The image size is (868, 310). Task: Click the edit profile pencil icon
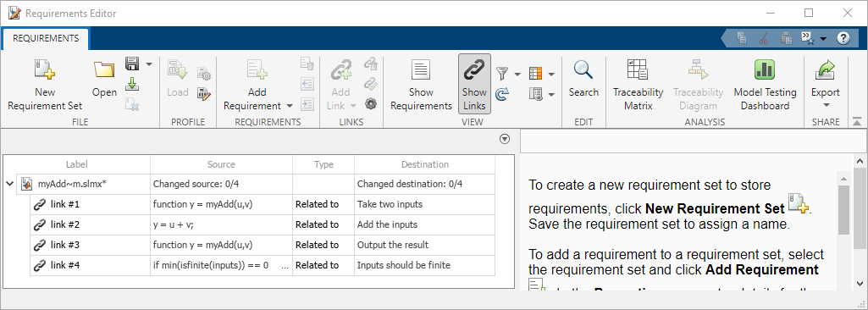[203, 94]
